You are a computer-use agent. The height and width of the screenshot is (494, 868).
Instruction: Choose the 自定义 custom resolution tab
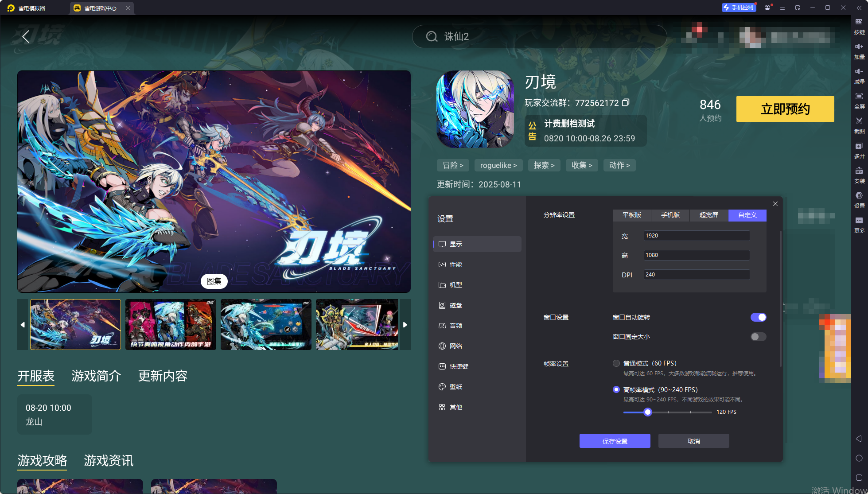coord(747,215)
